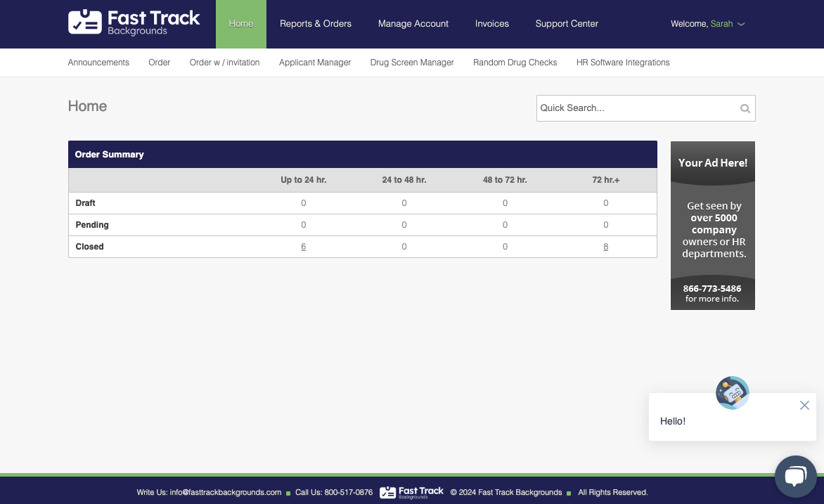824x504 pixels.
Task: Close the Hello chat popup
Action: tap(804, 406)
